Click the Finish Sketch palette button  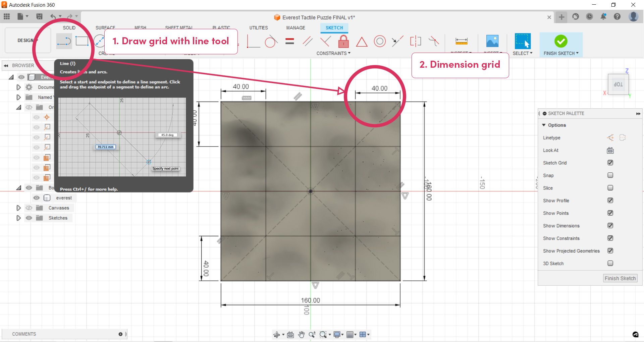(620, 278)
